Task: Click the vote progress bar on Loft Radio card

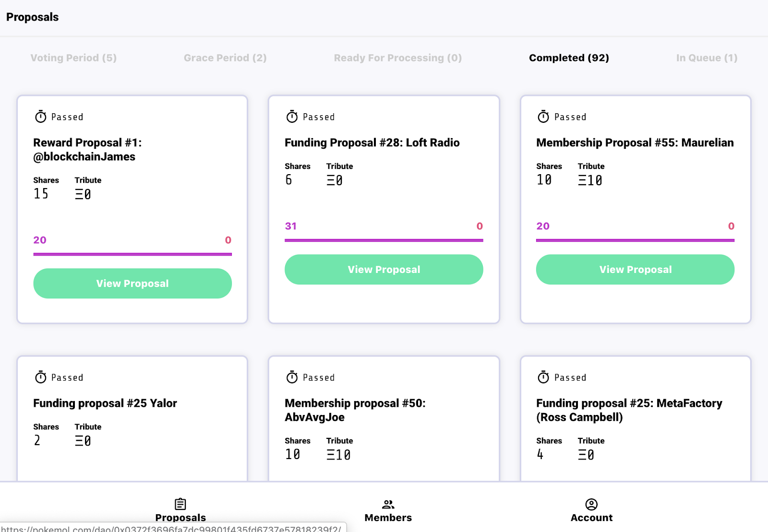Action: (384, 240)
